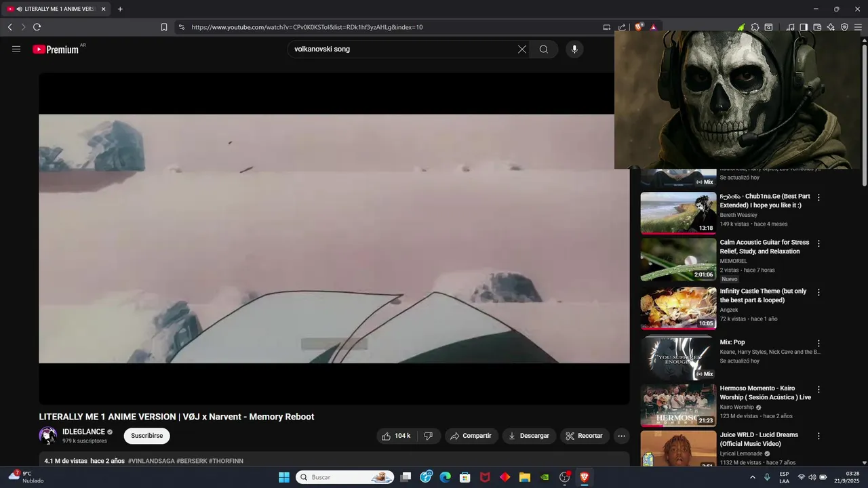This screenshot has height=488, width=868.
Task: Share the page via address bar icon
Action: pyautogui.click(x=622, y=27)
